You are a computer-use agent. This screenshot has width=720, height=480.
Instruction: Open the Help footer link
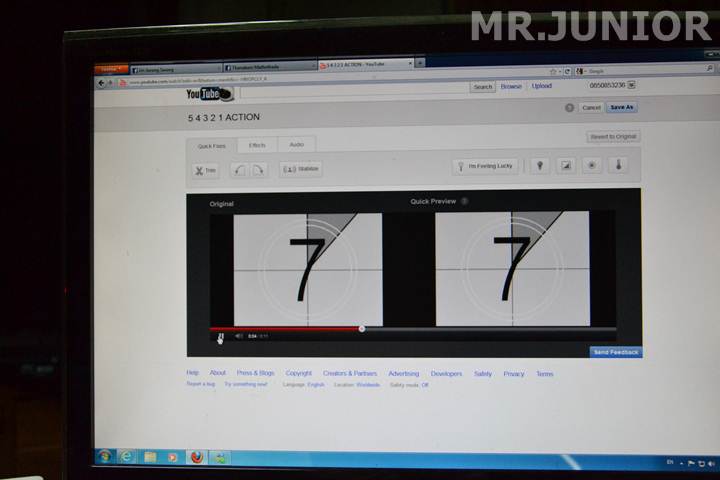[x=192, y=373]
